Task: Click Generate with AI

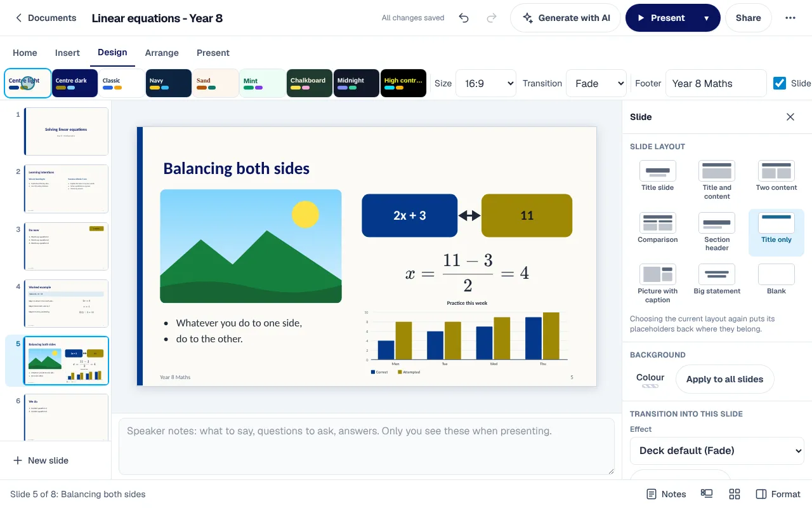Action: [566, 18]
